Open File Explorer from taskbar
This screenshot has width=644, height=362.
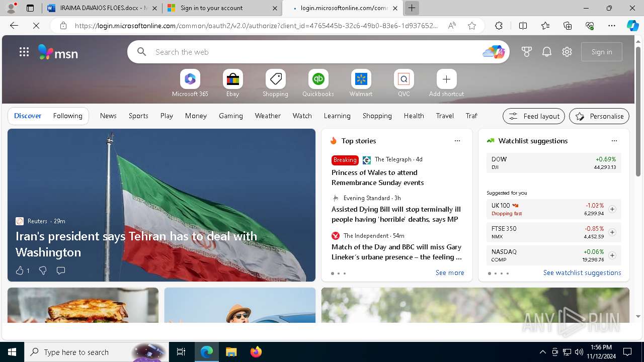[x=231, y=352]
